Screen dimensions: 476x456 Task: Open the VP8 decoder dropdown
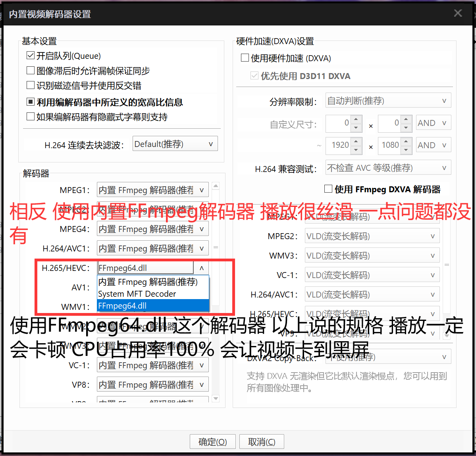point(202,384)
